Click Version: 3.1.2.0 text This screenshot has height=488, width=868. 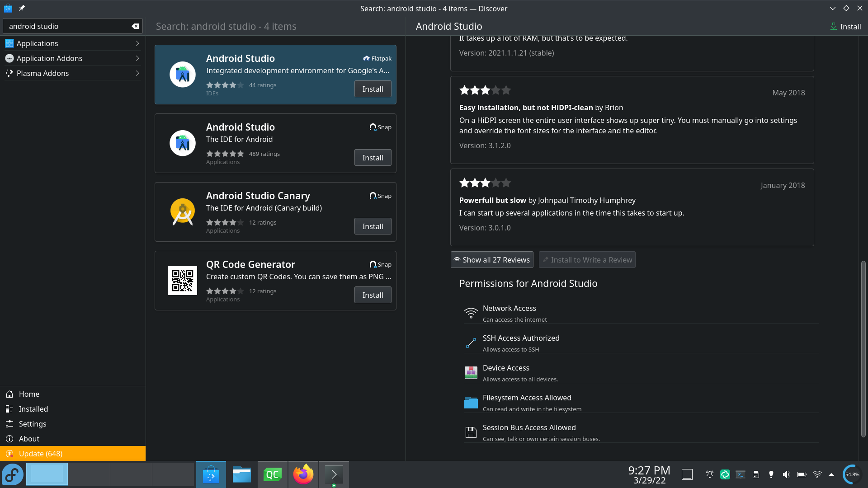(x=485, y=145)
